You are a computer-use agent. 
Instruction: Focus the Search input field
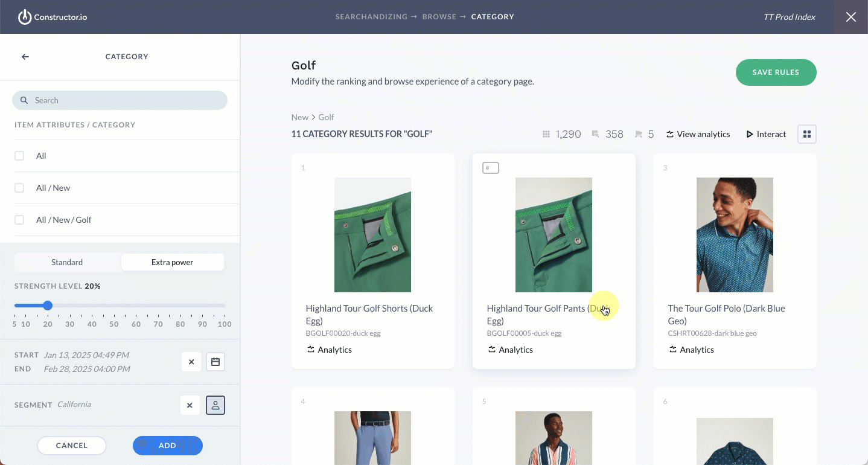[120, 100]
